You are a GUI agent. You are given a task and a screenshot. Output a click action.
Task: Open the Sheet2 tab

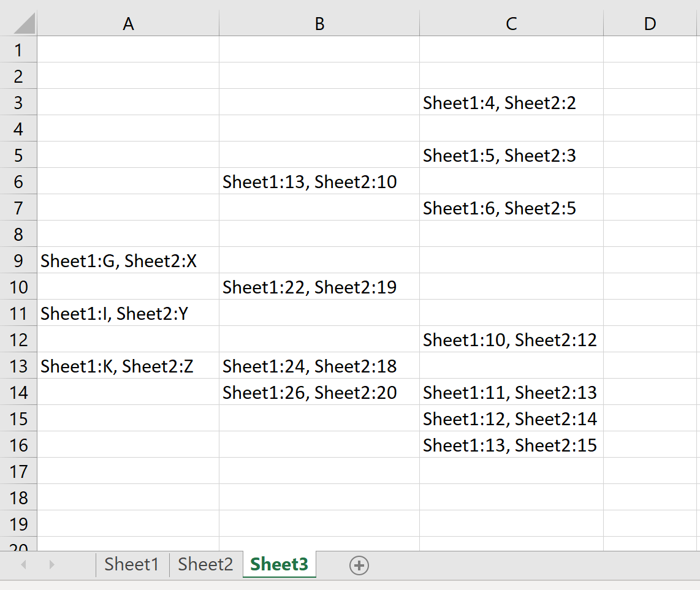pos(205,564)
